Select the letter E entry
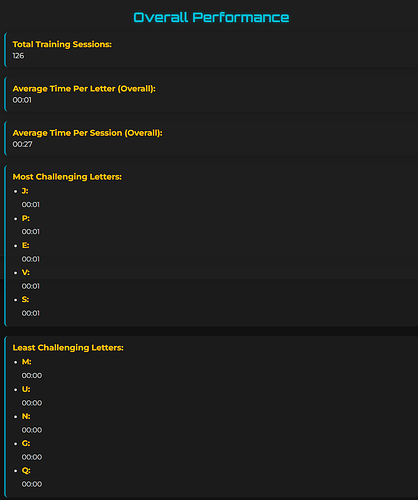 pos(25,245)
